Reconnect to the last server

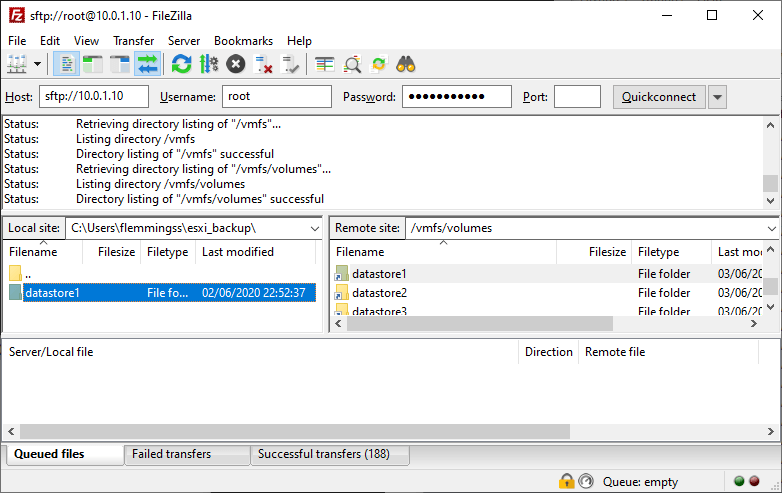290,64
